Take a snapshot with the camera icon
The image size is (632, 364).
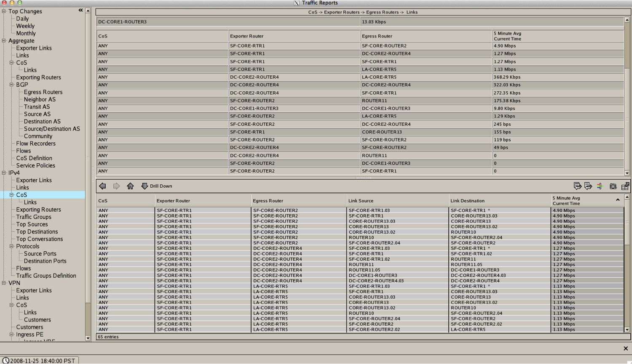pos(613,186)
